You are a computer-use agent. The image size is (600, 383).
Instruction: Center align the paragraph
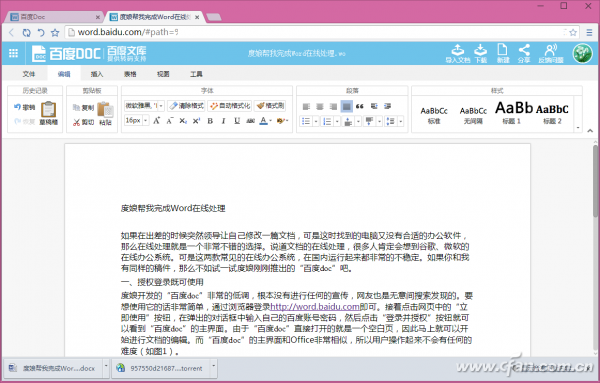320,106
